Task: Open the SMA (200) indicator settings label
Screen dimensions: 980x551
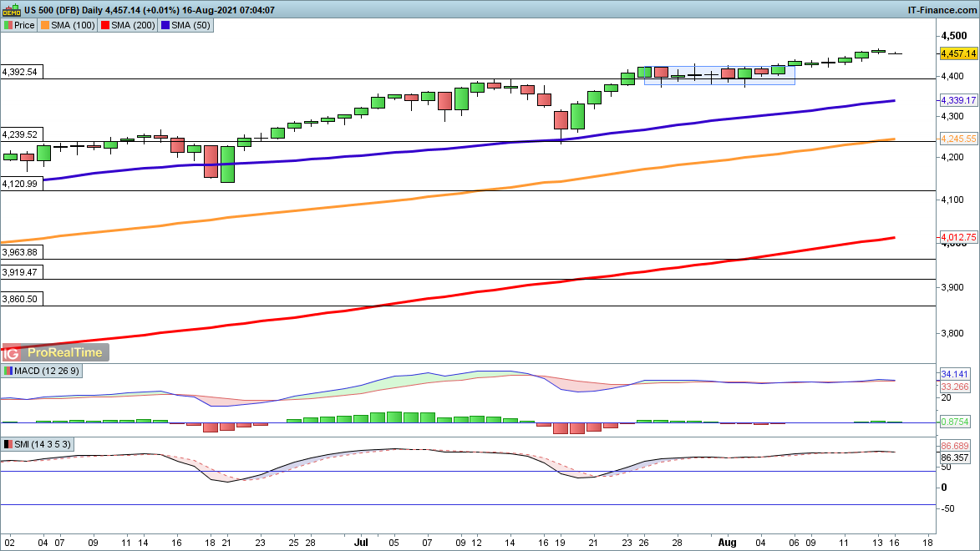Action: click(133, 26)
